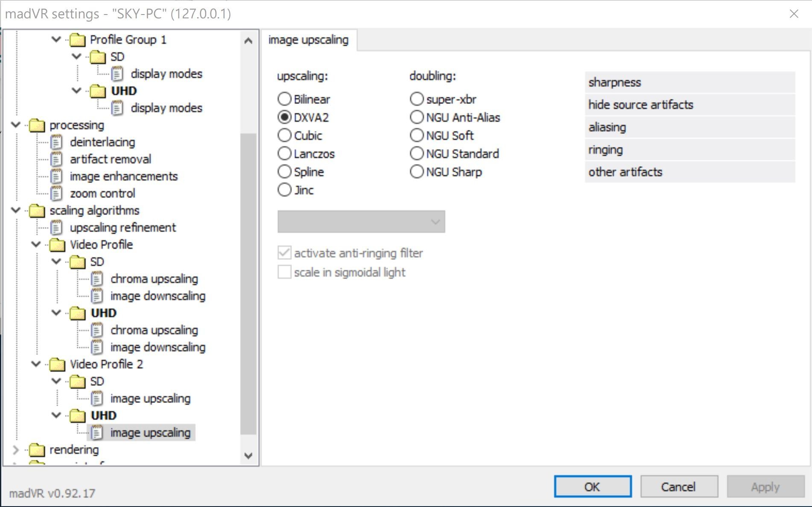Switch to the image upscaling tab
812x507 pixels.
coord(308,40)
